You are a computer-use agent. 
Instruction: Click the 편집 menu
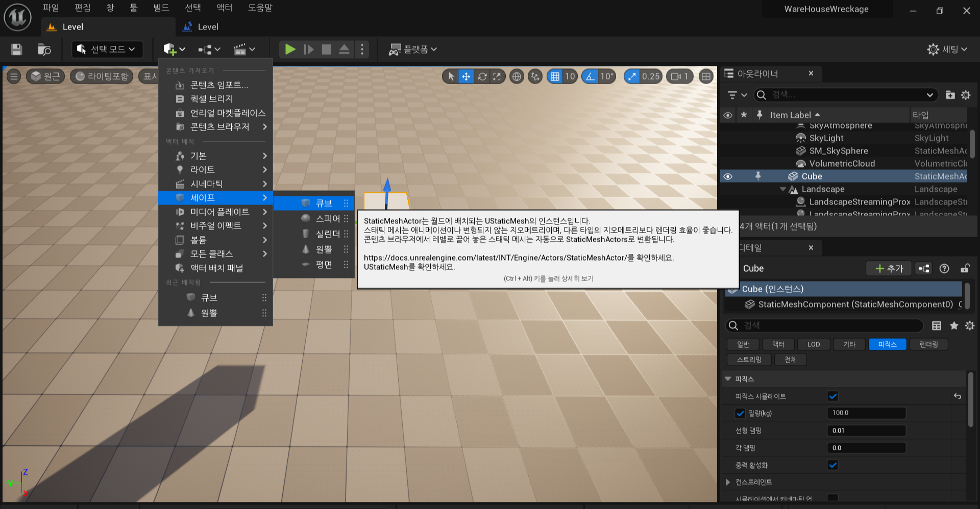tap(82, 8)
